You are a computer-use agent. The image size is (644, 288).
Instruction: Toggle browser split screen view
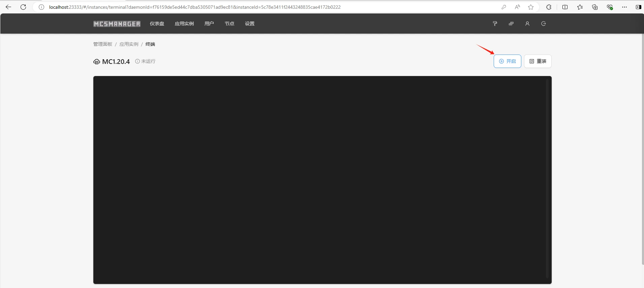coord(565,7)
